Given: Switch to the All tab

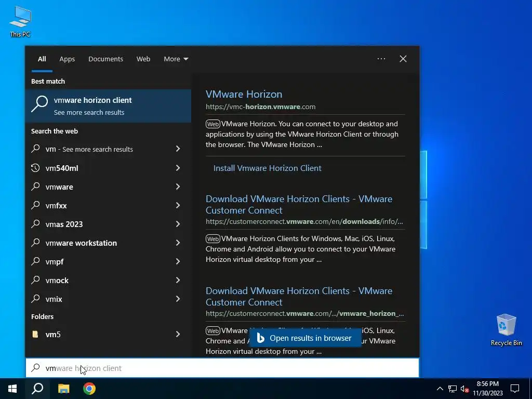Looking at the screenshot, I should click(x=42, y=59).
